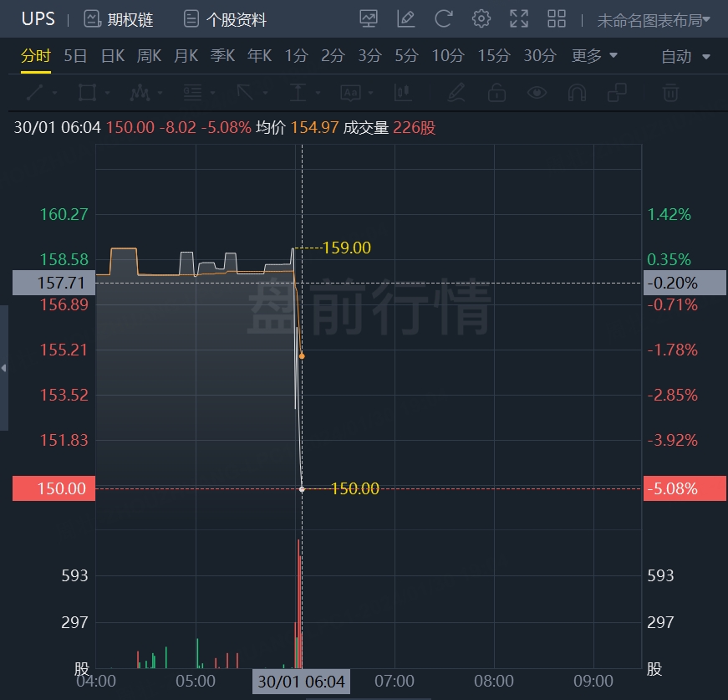Open chart settings gear

tap(481, 18)
